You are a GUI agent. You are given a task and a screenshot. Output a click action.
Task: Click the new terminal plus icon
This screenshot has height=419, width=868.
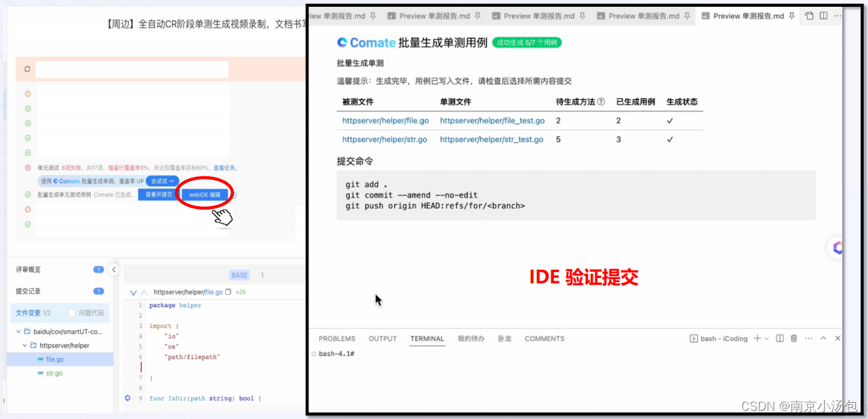click(757, 338)
